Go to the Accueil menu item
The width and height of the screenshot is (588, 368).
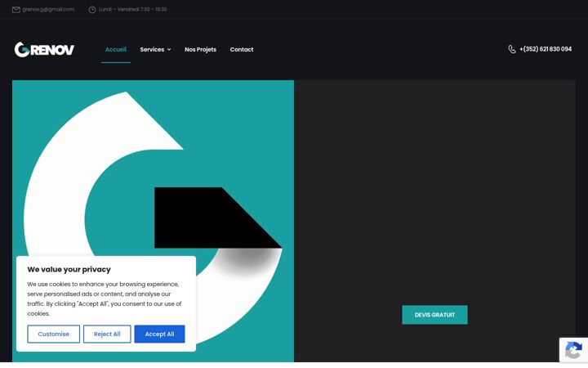[x=116, y=49]
